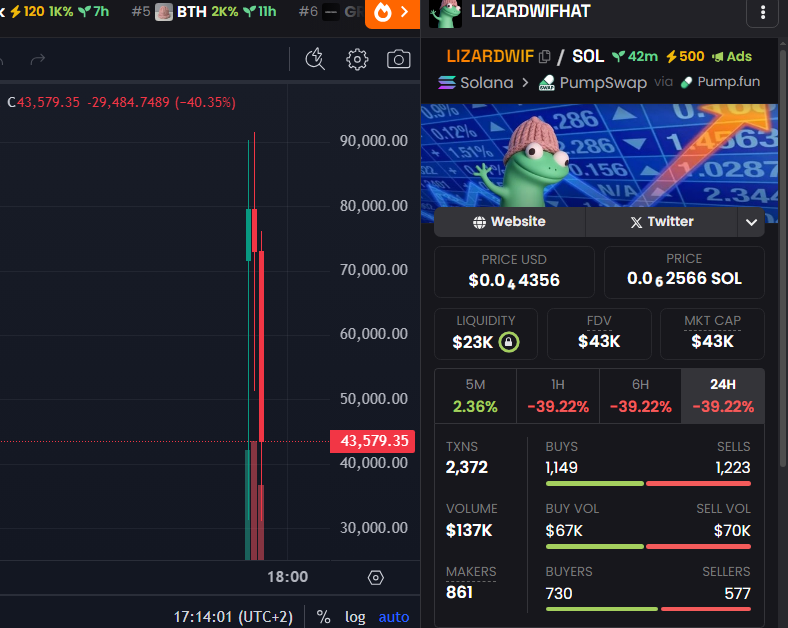The height and width of the screenshot is (628, 788).
Task: Click the chart timezone 17:14:01 (UTC+2)
Action: 233,617
